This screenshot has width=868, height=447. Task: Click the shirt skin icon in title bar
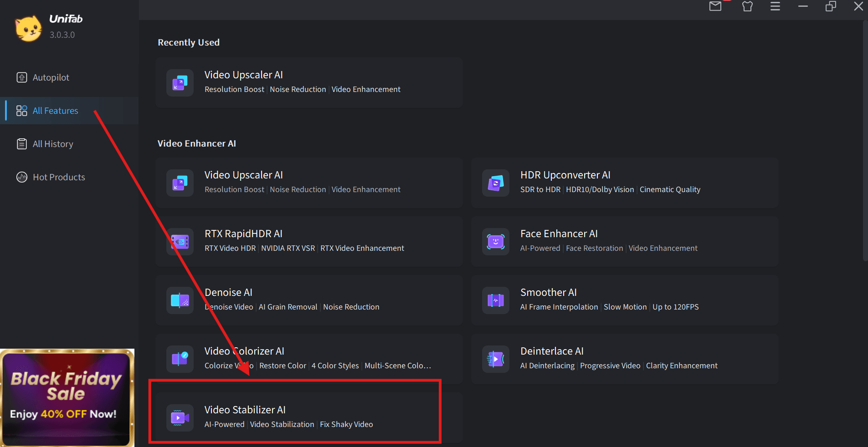pyautogui.click(x=747, y=6)
